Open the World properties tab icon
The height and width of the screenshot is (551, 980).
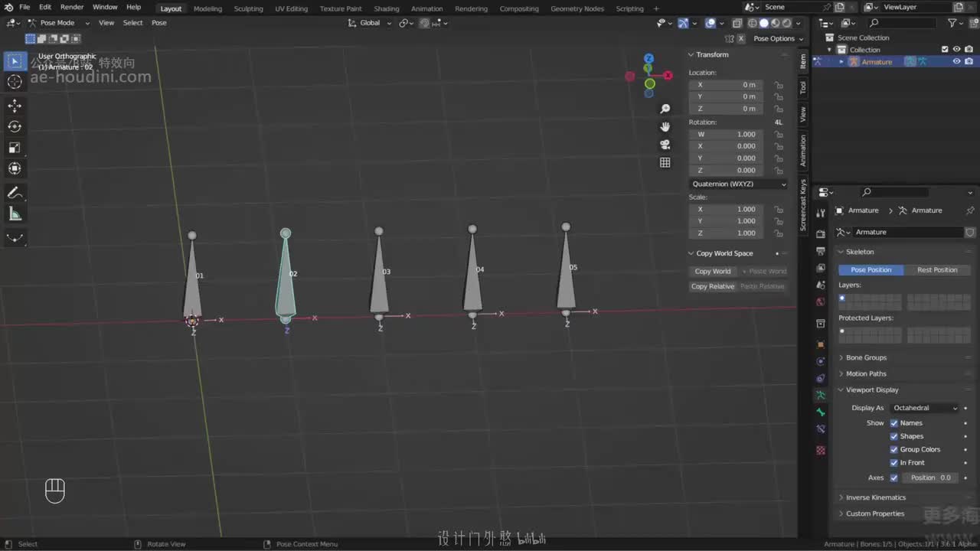[821, 302]
